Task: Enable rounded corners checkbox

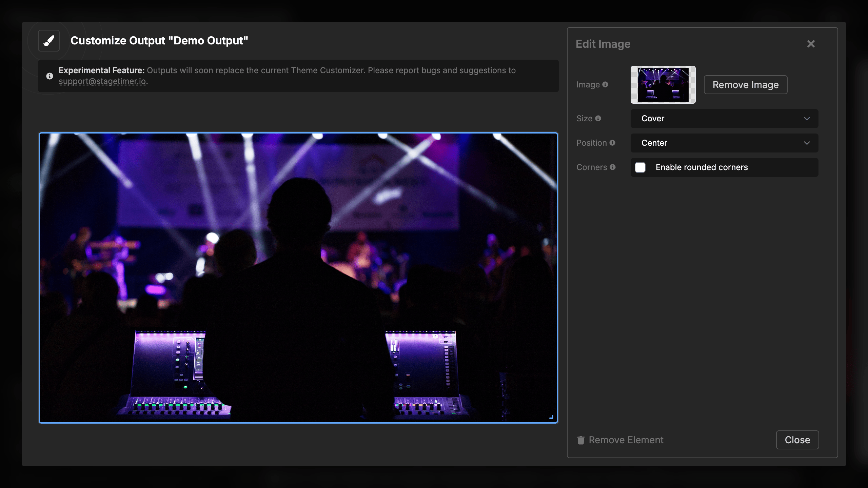Action: (640, 167)
